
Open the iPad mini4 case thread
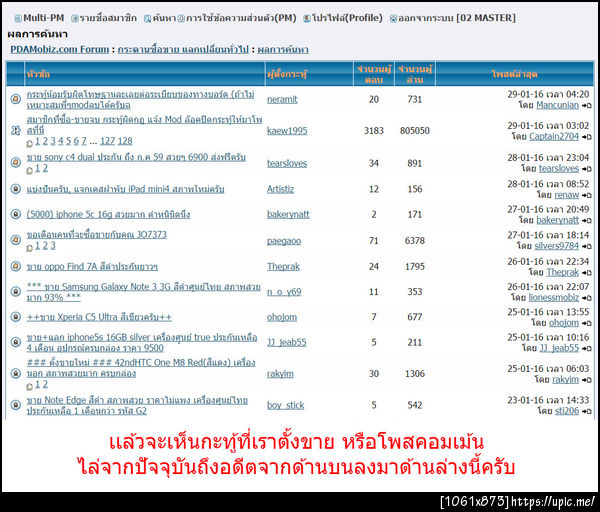[x=125, y=189]
